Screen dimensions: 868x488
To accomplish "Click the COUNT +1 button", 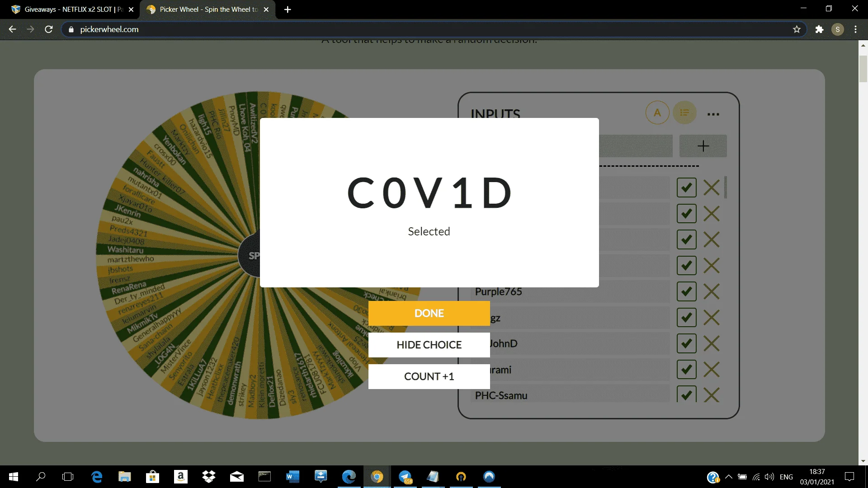I will pos(429,376).
